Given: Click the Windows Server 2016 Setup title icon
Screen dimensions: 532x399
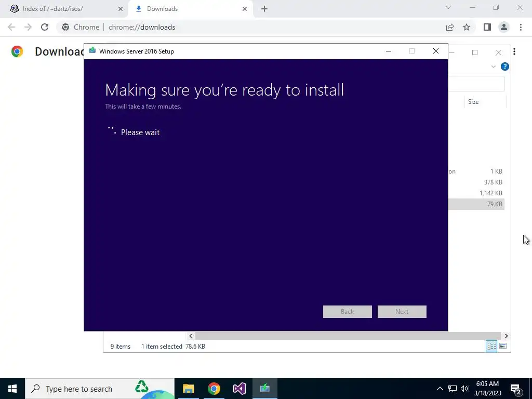Looking at the screenshot, I should coord(92,51).
